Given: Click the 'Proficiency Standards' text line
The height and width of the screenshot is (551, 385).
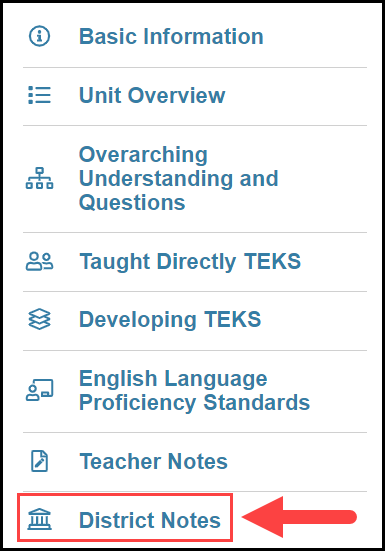Looking at the screenshot, I should [x=195, y=402].
